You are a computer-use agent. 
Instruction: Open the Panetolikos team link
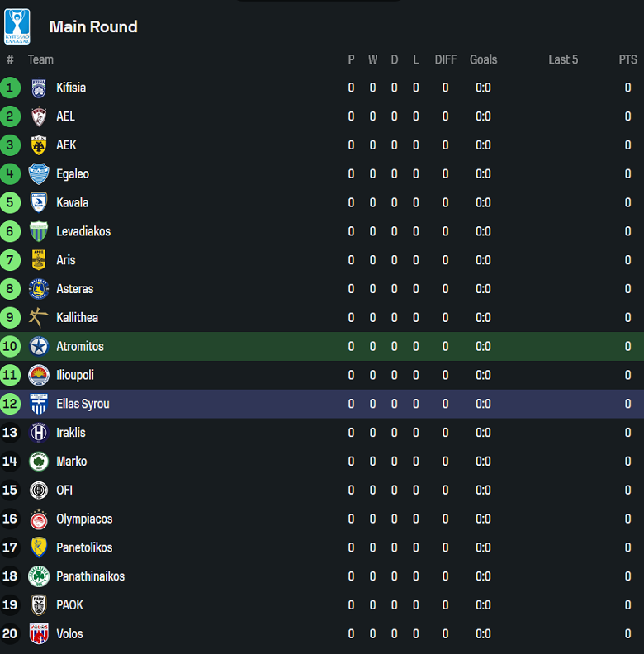click(x=84, y=547)
